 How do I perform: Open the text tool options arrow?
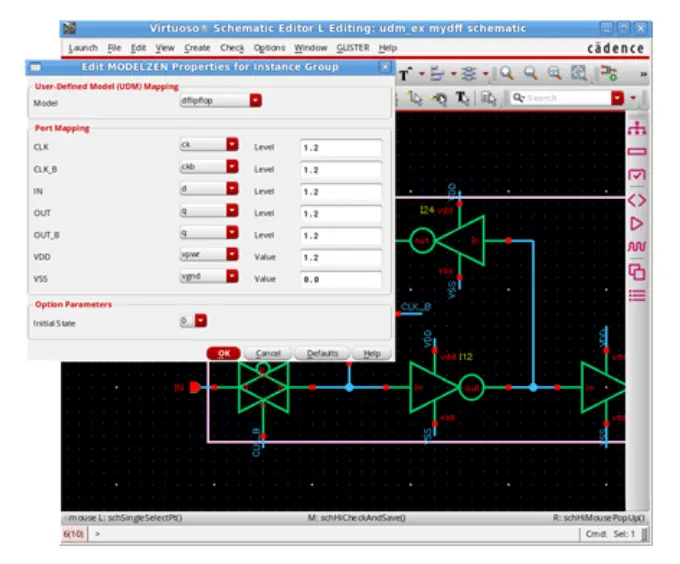(x=422, y=74)
